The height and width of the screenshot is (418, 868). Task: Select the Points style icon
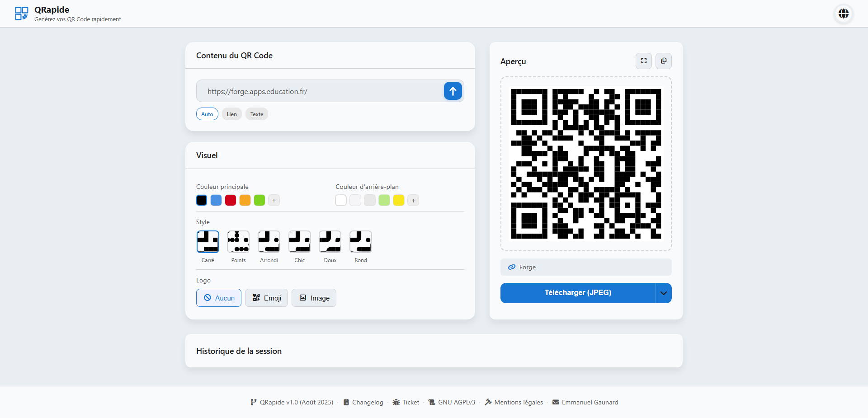pos(238,242)
